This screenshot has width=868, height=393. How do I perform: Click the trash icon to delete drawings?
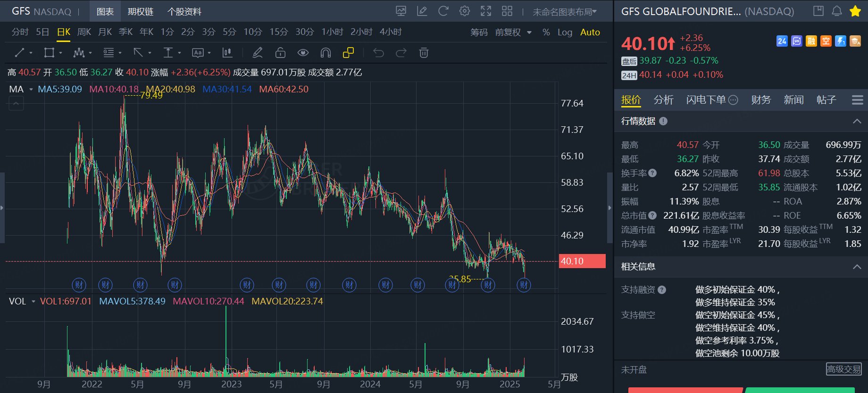point(424,53)
